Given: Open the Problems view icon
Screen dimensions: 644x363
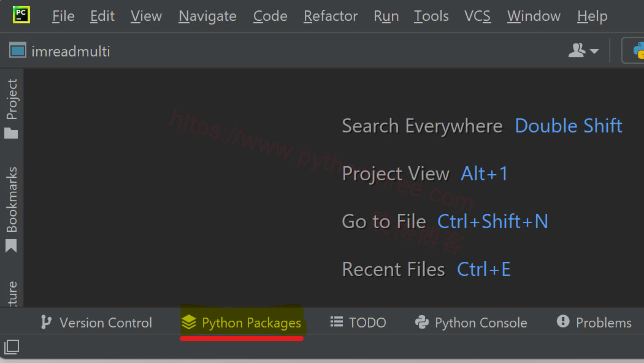Looking at the screenshot, I should pyautogui.click(x=564, y=322).
